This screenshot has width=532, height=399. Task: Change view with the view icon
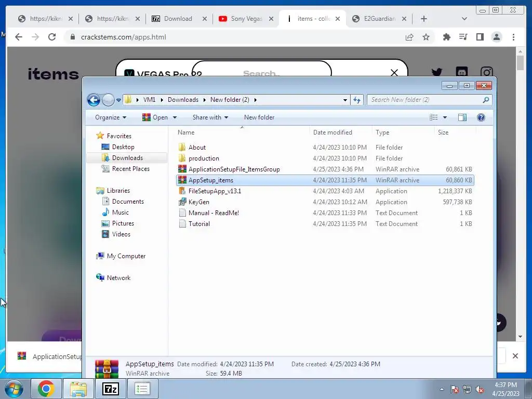[434, 117]
